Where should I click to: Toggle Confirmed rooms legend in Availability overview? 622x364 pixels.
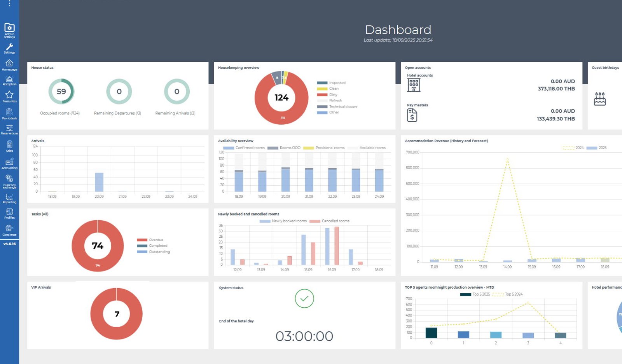[244, 148]
